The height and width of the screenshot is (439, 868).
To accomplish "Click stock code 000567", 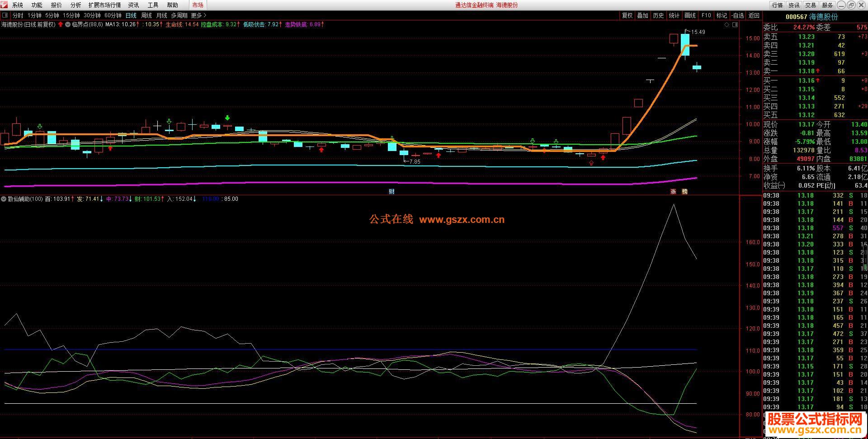I will (x=796, y=17).
